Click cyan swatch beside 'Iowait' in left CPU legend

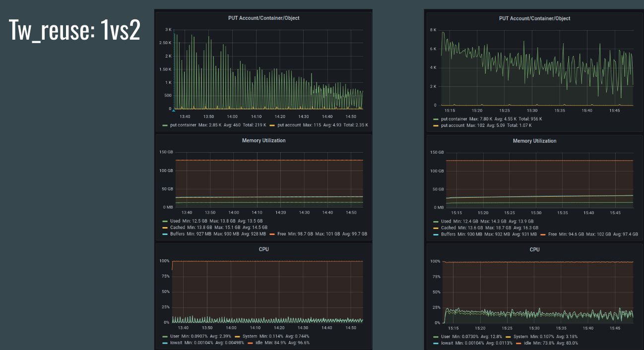165,343
